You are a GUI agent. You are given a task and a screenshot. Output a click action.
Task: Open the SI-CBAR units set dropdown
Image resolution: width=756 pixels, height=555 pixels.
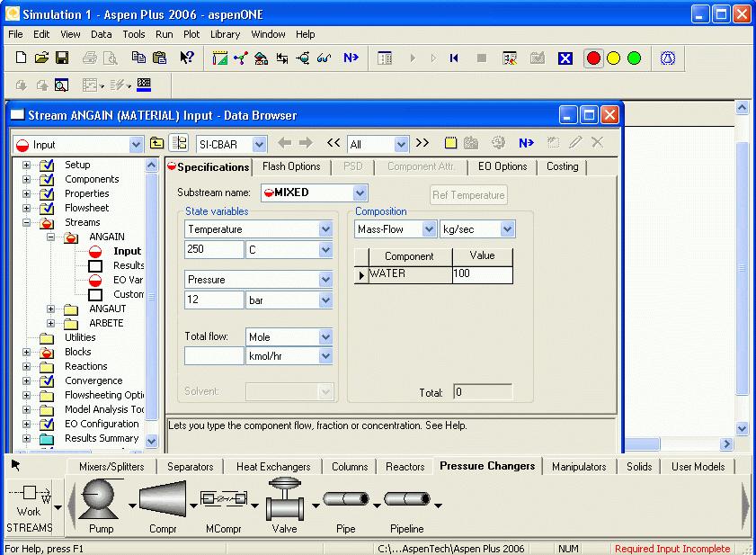coord(260,144)
